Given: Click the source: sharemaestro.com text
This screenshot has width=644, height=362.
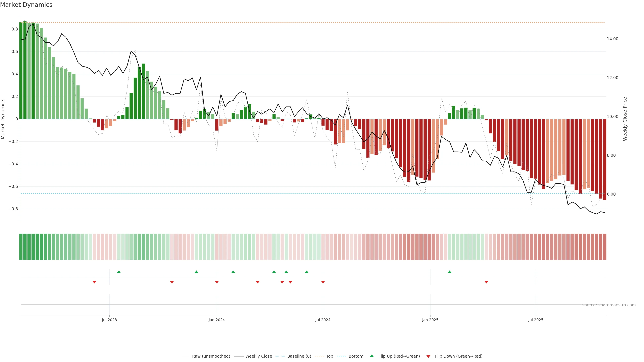Looking at the screenshot, I should coord(609,305).
